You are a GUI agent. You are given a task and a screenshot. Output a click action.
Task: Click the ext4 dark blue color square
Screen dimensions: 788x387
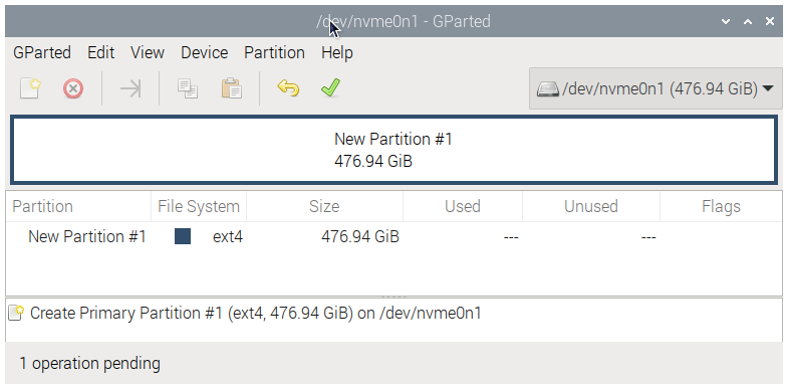[183, 236]
